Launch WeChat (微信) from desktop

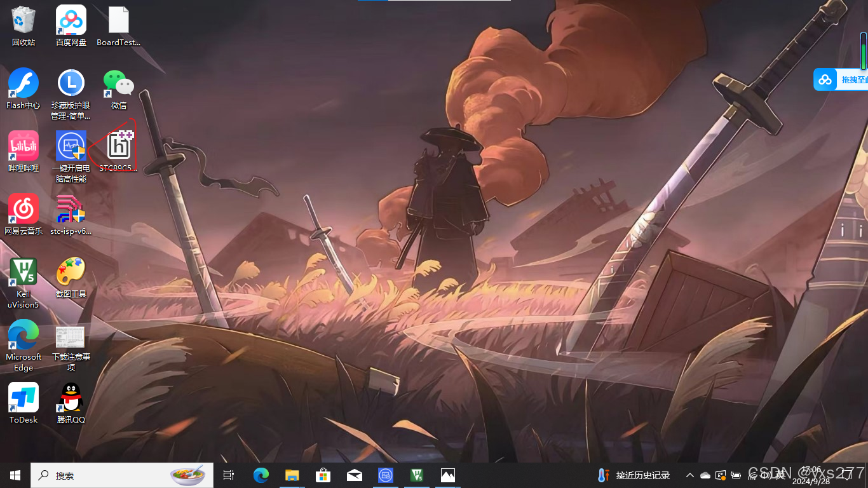[x=119, y=89]
